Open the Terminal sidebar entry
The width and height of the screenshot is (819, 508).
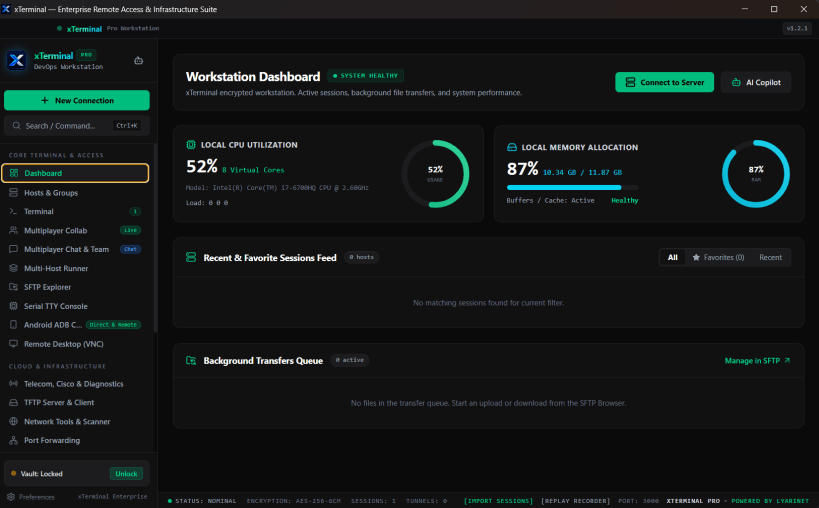coord(75,211)
